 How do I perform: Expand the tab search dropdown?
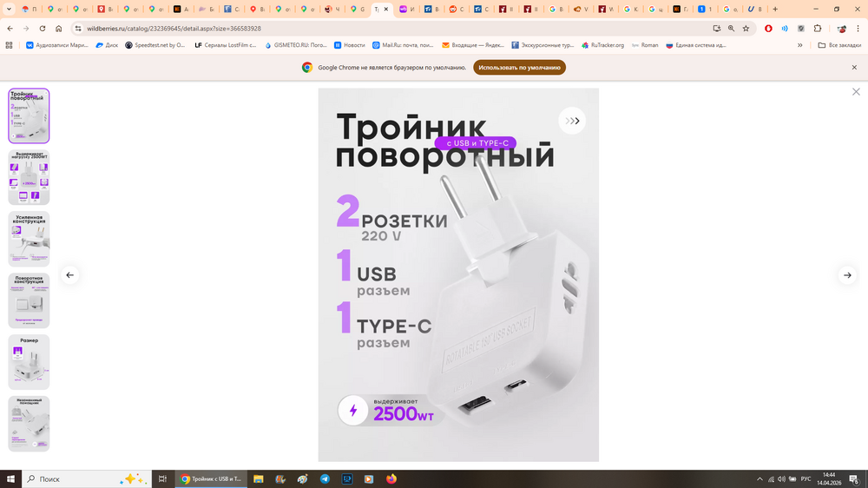pyautogui.click(x=9, y=9)
